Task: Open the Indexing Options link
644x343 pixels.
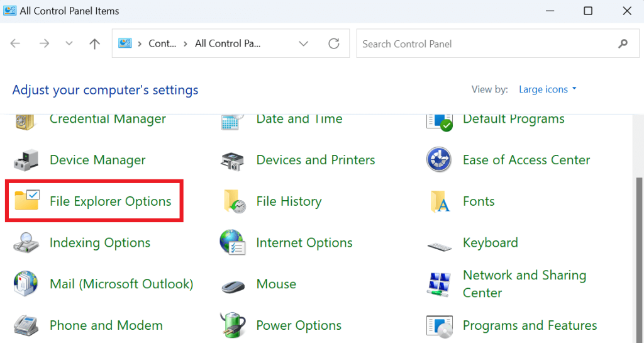Action: 100,242
